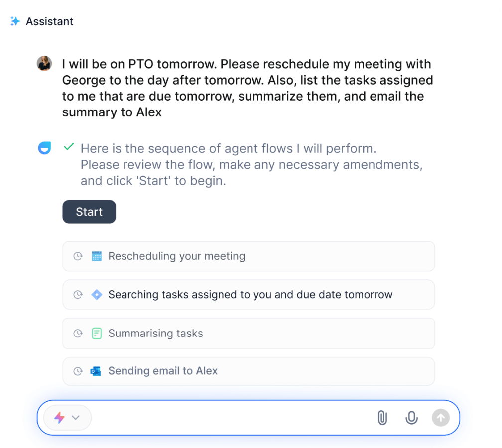Select the Searching tasks assigned to you step
Screen dimensions: 502x448
coord(249,294)
